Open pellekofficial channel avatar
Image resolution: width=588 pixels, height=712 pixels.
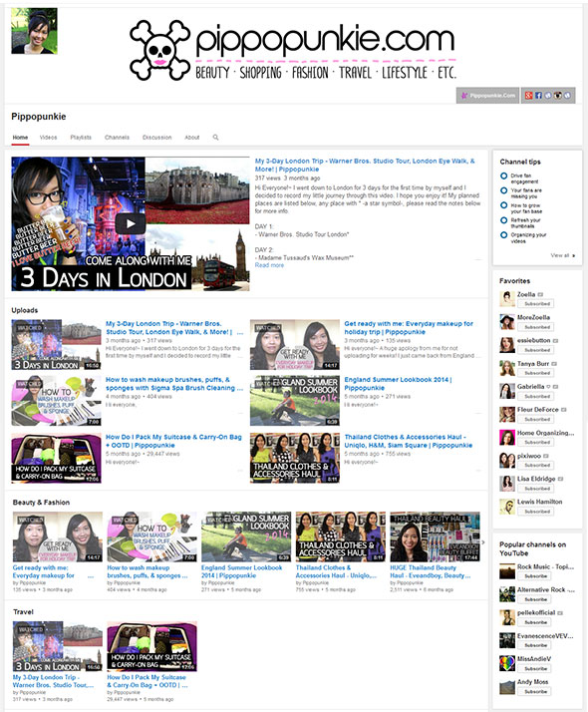point(507,617)
